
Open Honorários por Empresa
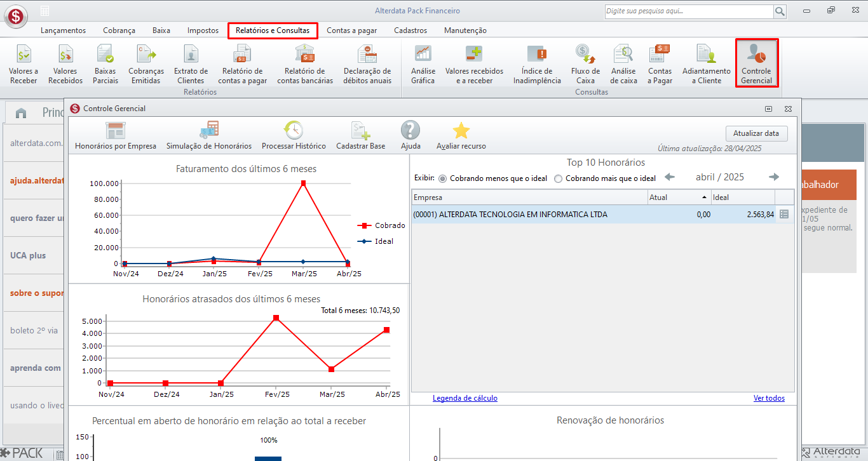pos(116,135)
